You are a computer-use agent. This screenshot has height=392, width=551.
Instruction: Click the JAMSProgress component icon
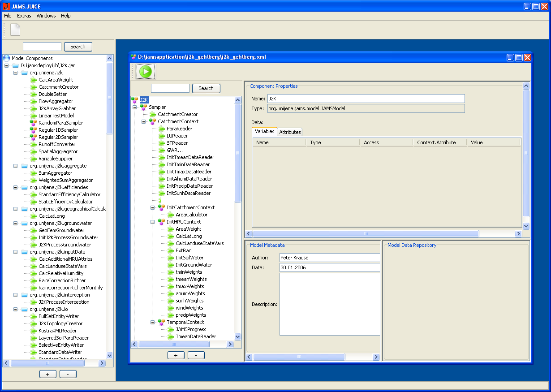tap(170, 329)
